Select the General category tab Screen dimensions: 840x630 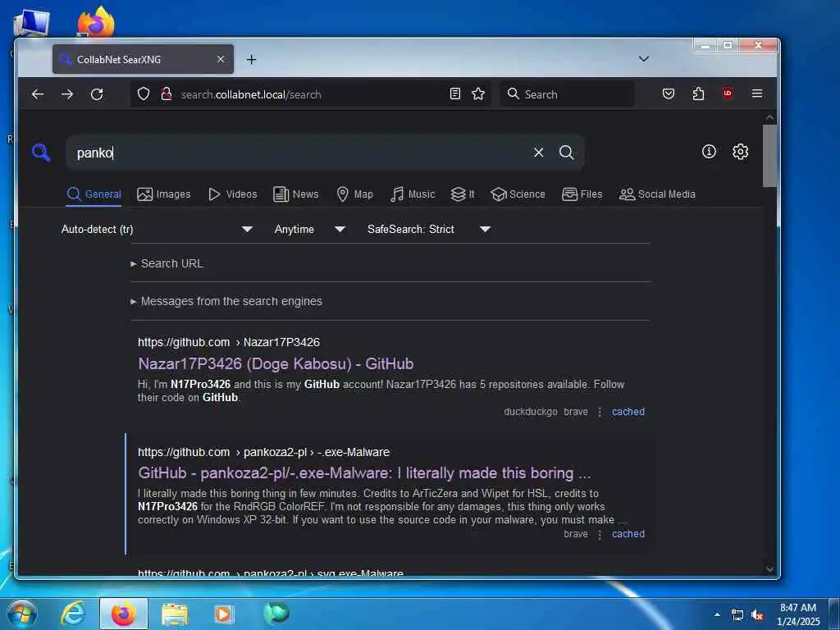94,194
